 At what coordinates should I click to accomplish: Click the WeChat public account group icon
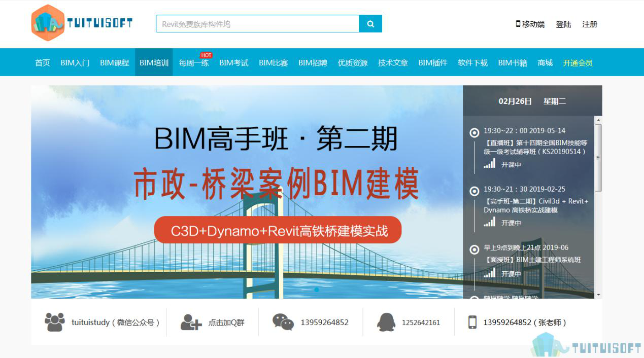55,322
